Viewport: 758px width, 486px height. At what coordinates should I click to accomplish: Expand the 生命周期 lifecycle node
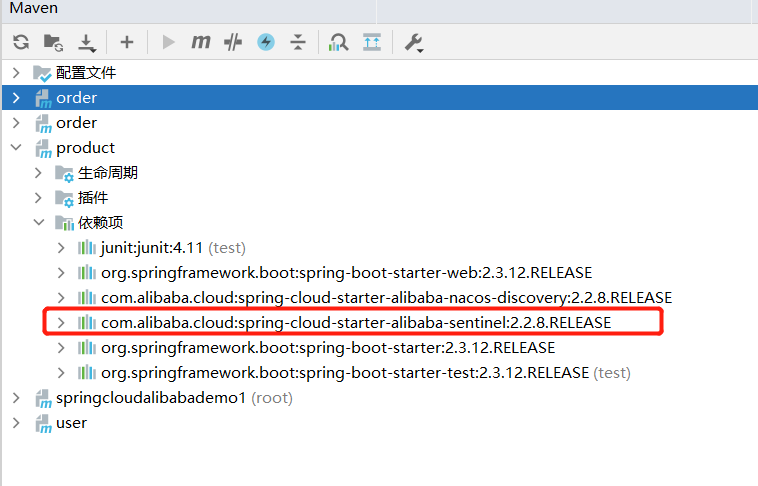39,173
